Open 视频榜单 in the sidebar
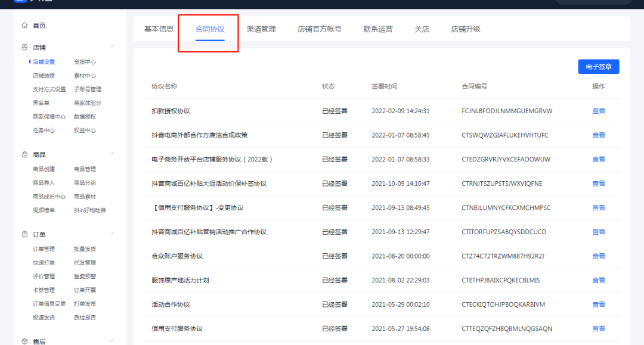The image size is (644, 345). pos(44,210)
